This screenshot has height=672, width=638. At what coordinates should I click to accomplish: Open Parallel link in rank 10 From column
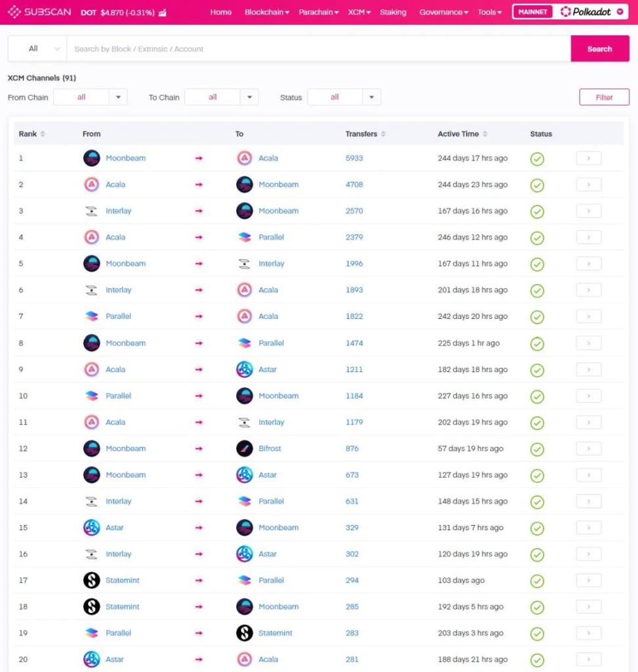(x=118, y=396)
